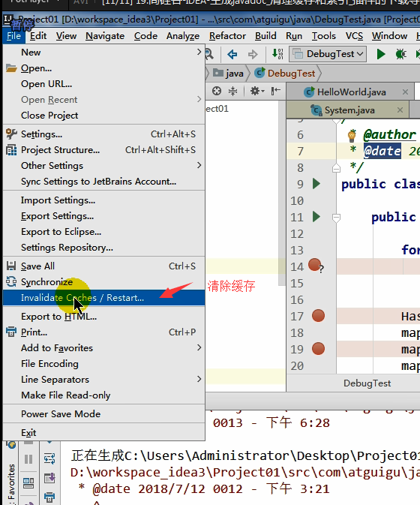Click the Debug bug icon
Viewport: 420px width, 505px height.
pyautogui.click(x=400, y=54)
